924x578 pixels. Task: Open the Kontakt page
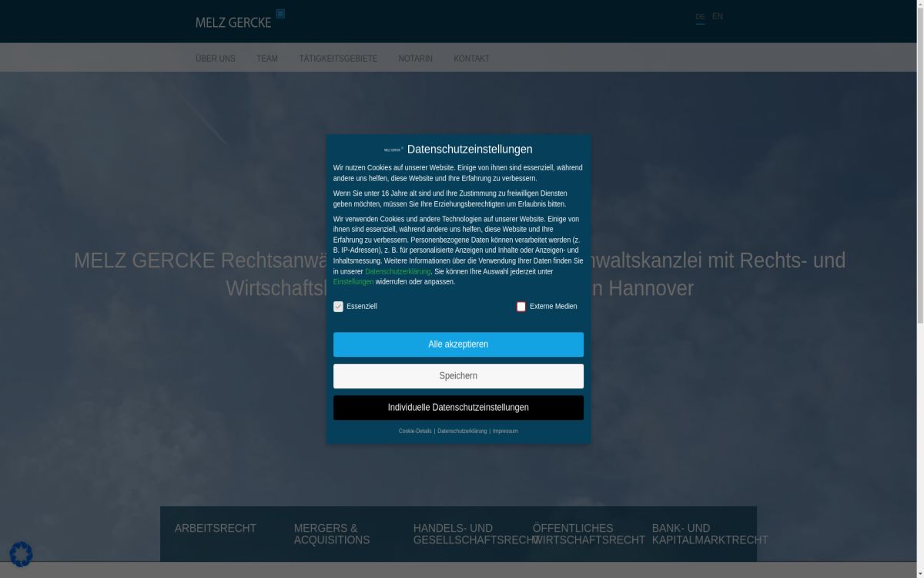point(471,59)
